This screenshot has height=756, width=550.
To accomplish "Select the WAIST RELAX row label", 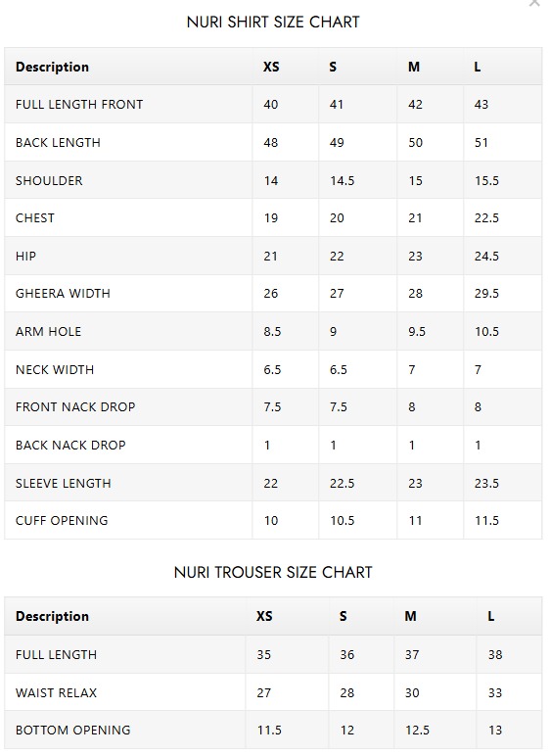I will tap(56, 693).
